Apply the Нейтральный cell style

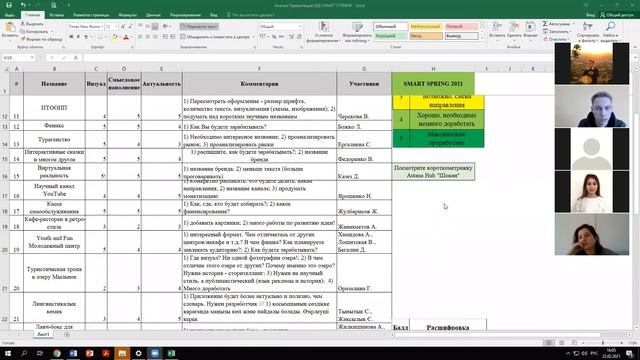click(425, 27)
